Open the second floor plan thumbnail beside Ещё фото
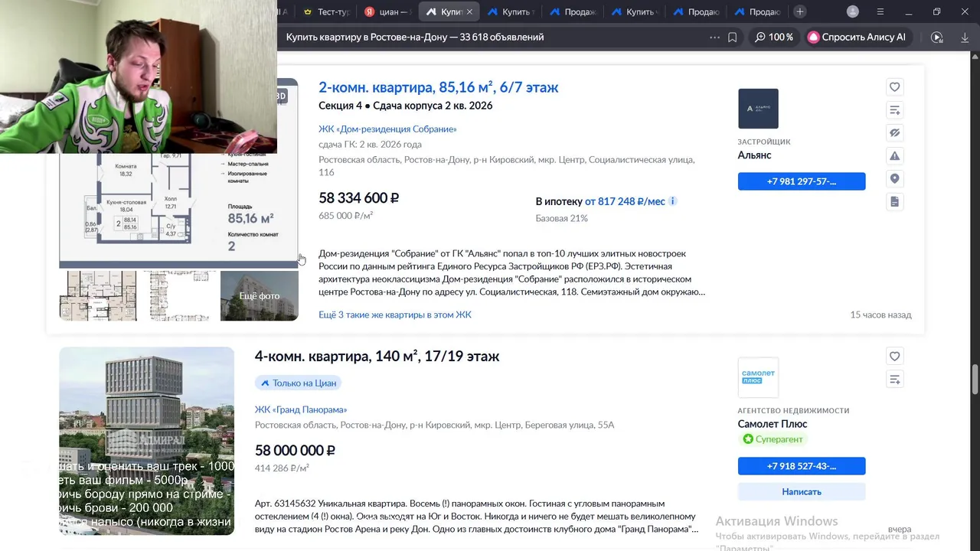Image resolution: width=980 pixels, height=551 pixels. [x=178, y=295]
